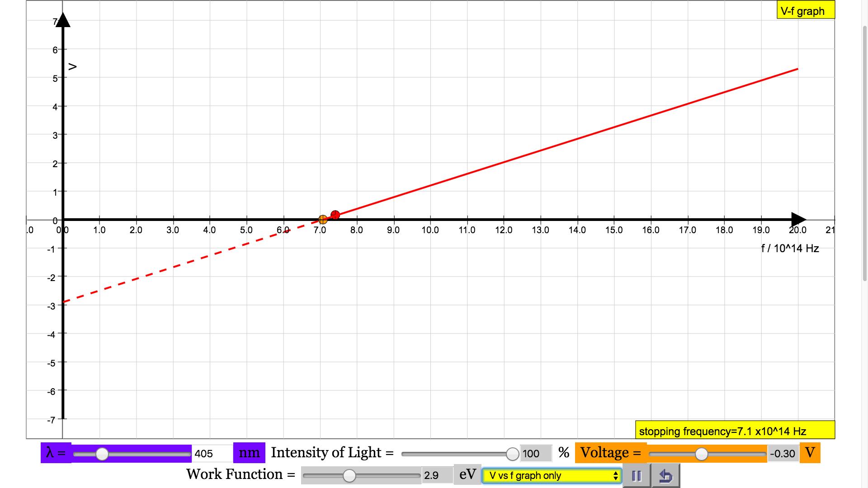This screenshot has width=868, height=488.
Task: Click the orange threshold frequency point
Action: 323,220
